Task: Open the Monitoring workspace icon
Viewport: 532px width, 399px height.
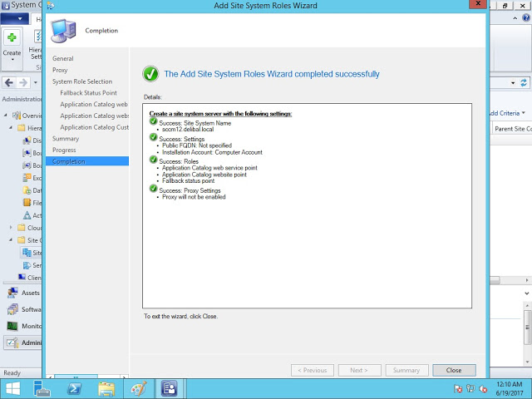Action: coord(12,326)
